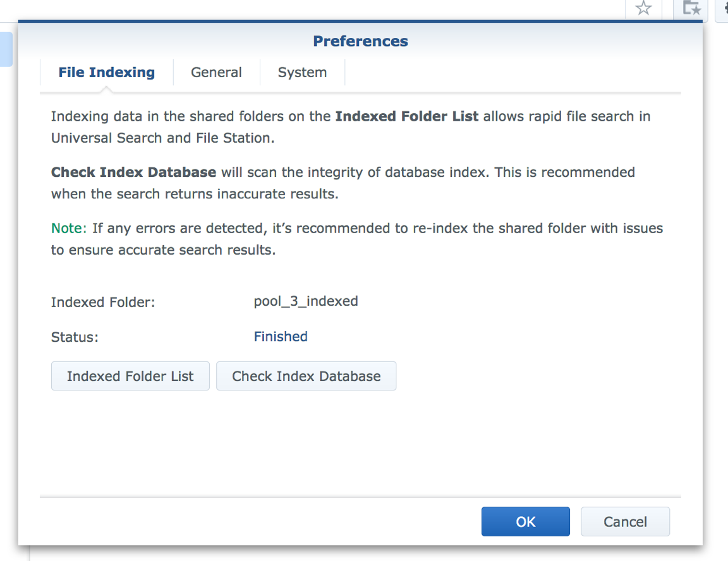The image size is (728, 561).
Task: Click the blue highlighted item behind dialog
Action: click(x=6, y=49)
